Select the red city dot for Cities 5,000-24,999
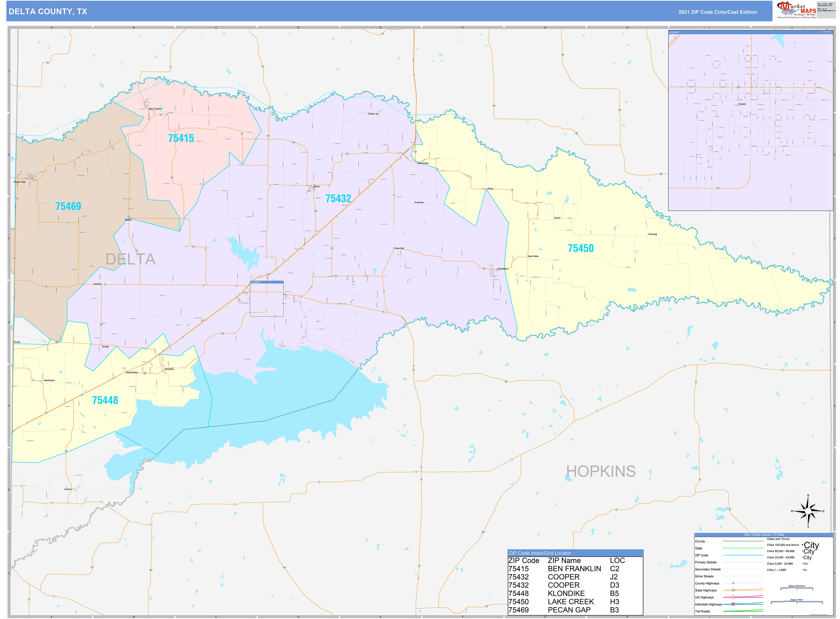The width and height of the screenshot is (840, 619). click(x=803, y=564)
